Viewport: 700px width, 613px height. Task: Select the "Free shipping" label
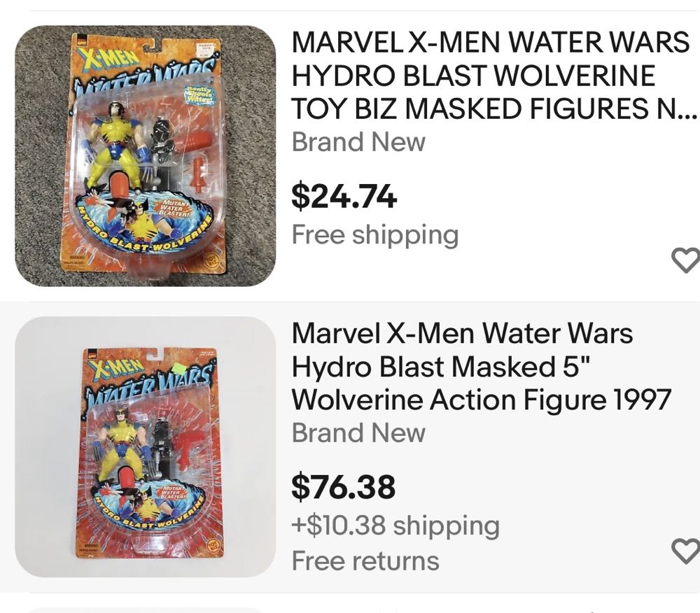(374, 234)
